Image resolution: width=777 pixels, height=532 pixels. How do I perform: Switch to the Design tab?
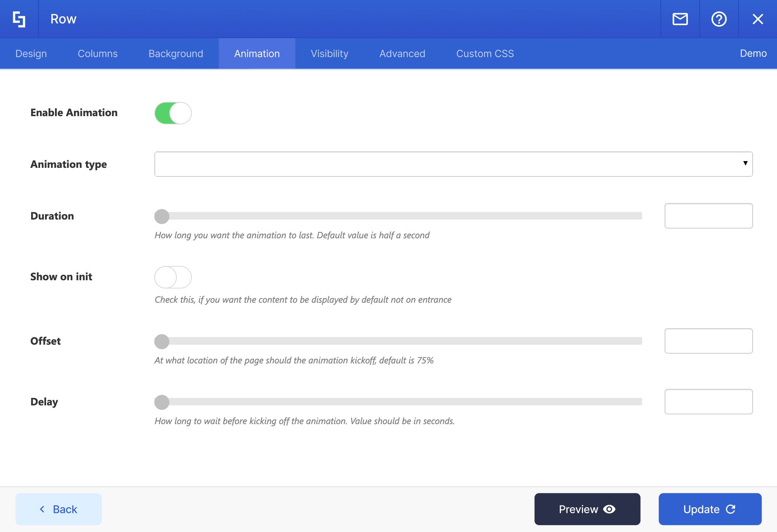[x=31, y=54]
